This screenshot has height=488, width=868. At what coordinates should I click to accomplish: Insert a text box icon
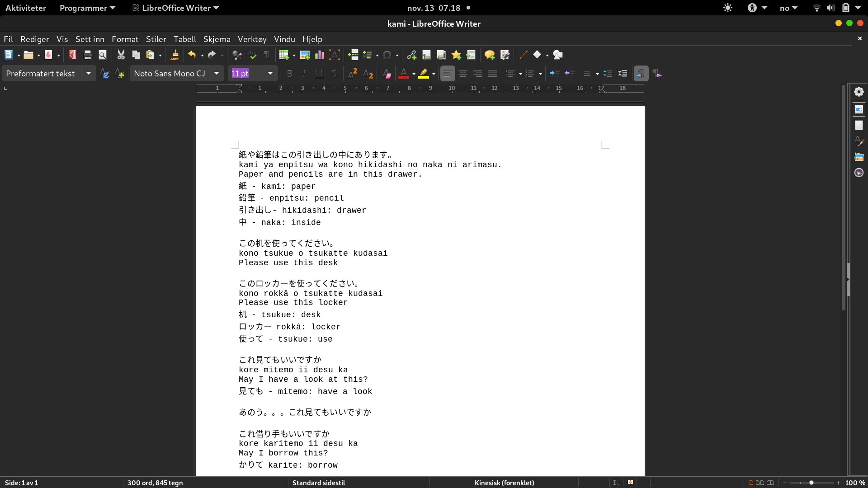click(x=335, y=55)
